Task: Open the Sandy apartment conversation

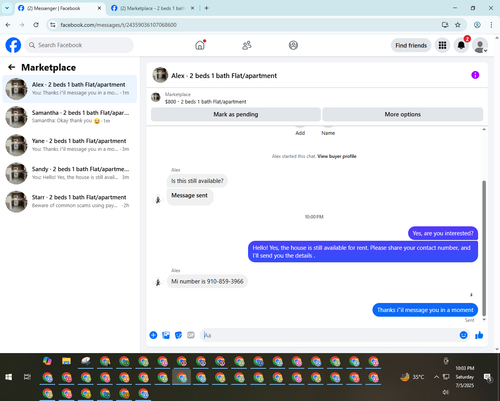Action: [x=69, y=173]
